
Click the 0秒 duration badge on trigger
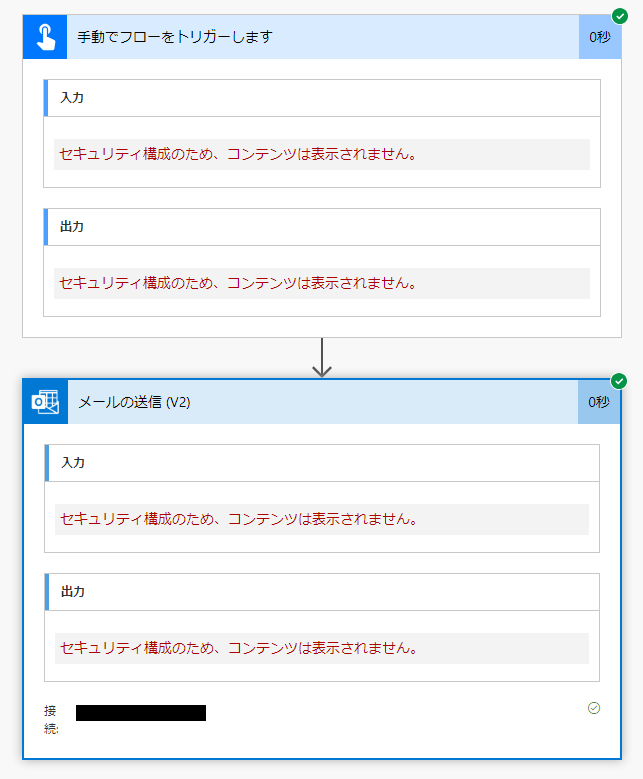pyautogui.click(x=599, y=37)
